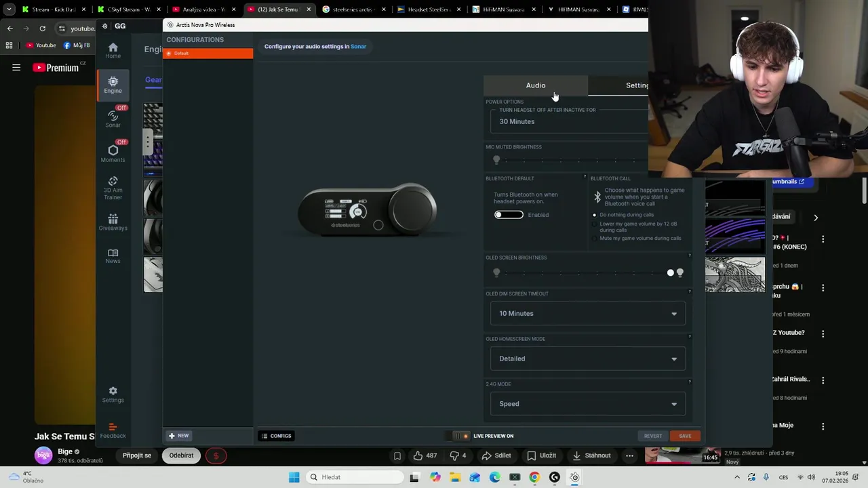
Task: Click the red dollar super thanks icon
Action: pyautogui.click(x=216, y=455)
